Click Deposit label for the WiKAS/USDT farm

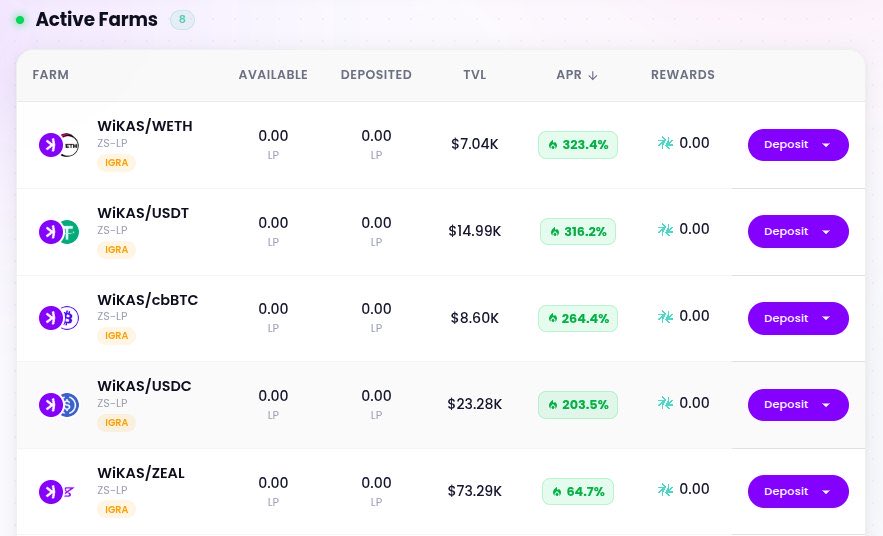click(x=786, y=231)
